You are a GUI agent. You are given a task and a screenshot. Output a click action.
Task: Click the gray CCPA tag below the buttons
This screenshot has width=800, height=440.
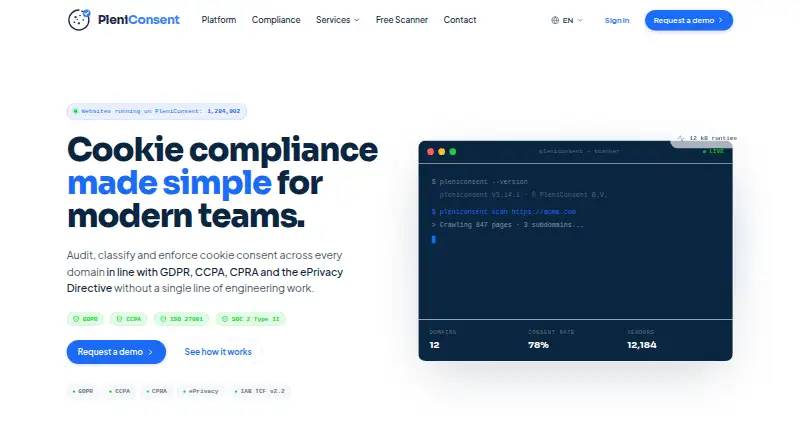[x=119, y=392]
